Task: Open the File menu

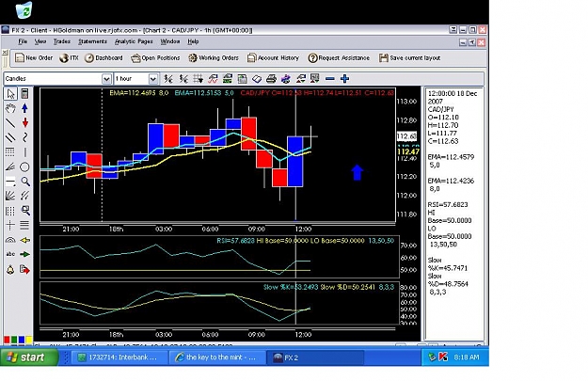Action: click(23, 41)
